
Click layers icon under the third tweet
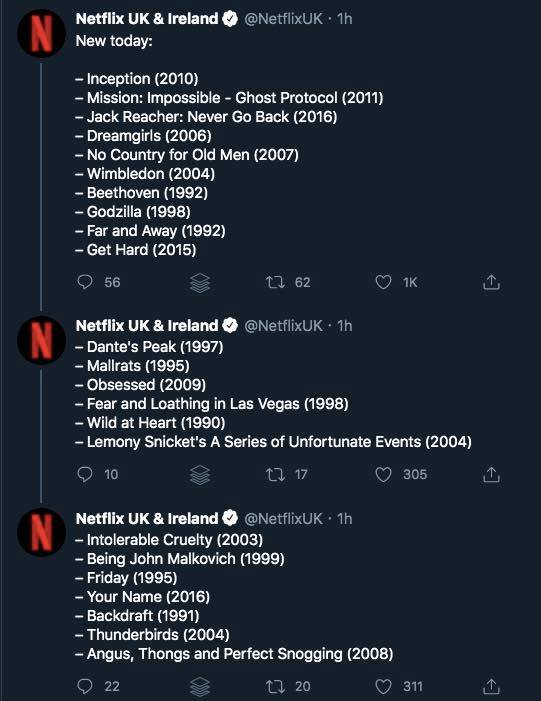[x=200, y=687]
